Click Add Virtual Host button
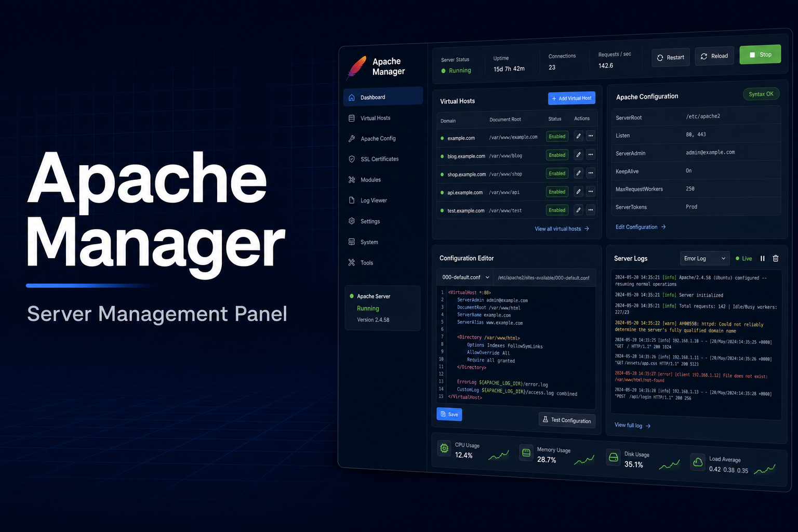798x532 pixels. coord(571,98)
